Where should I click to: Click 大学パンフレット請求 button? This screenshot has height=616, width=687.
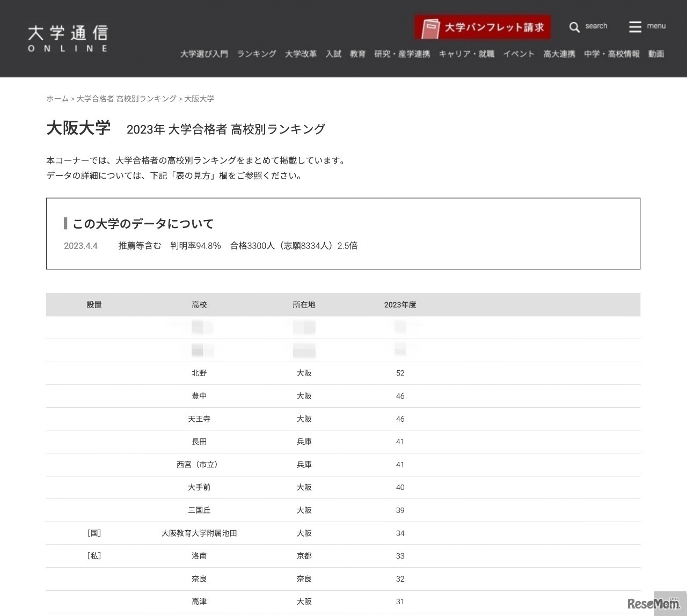pos(483,26)
